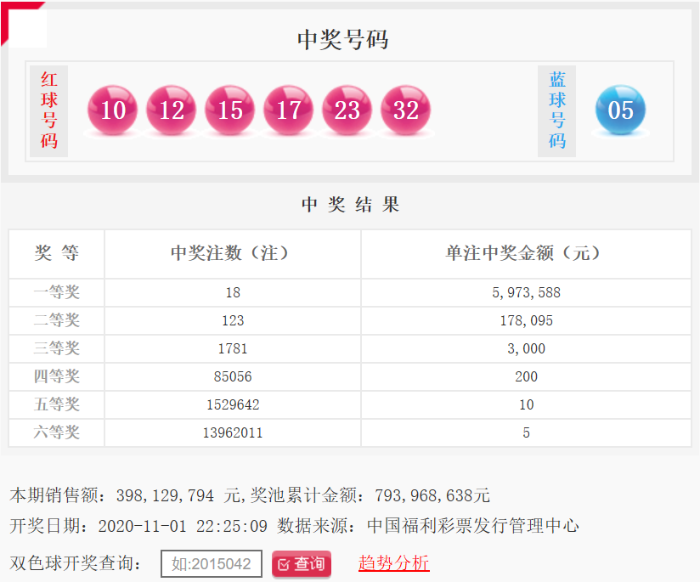Screen dimensions: 700x582
Task: Click the red ball numbered 17
Action: tap(289, 110)
